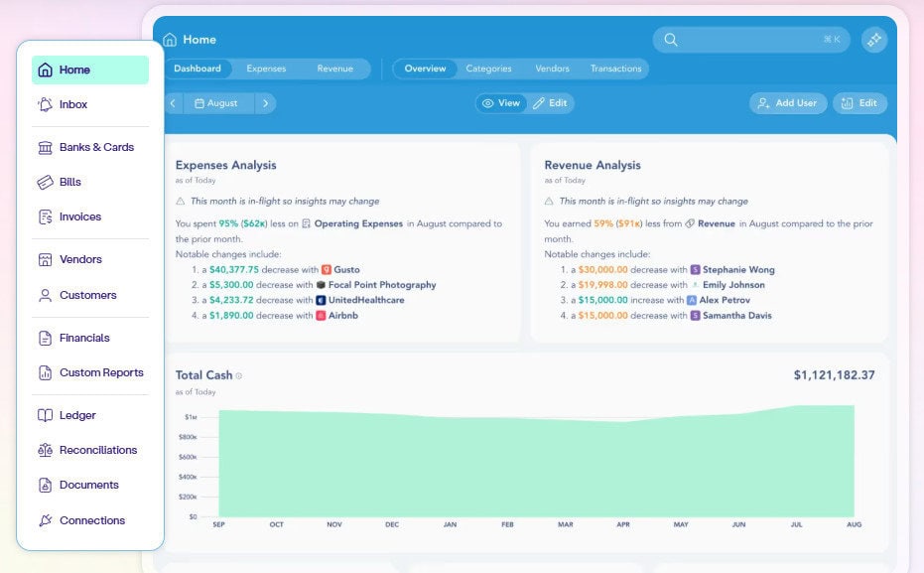Open the August month picker
924x573 pixels.
219,102
